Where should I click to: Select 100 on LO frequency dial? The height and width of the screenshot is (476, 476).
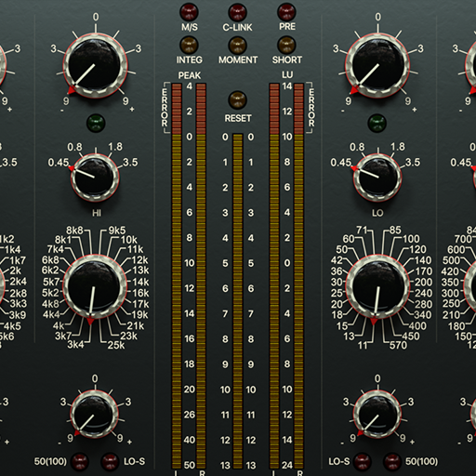pos(412,239)
